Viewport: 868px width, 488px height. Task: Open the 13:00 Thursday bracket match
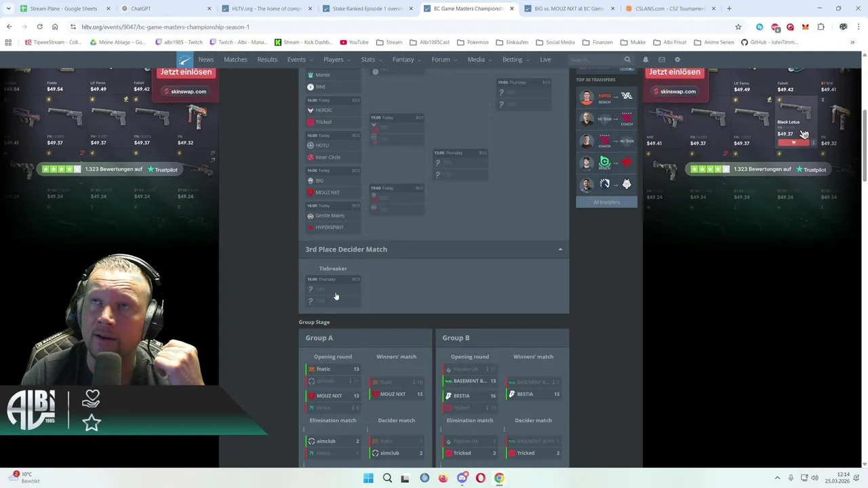coord(460,164)
